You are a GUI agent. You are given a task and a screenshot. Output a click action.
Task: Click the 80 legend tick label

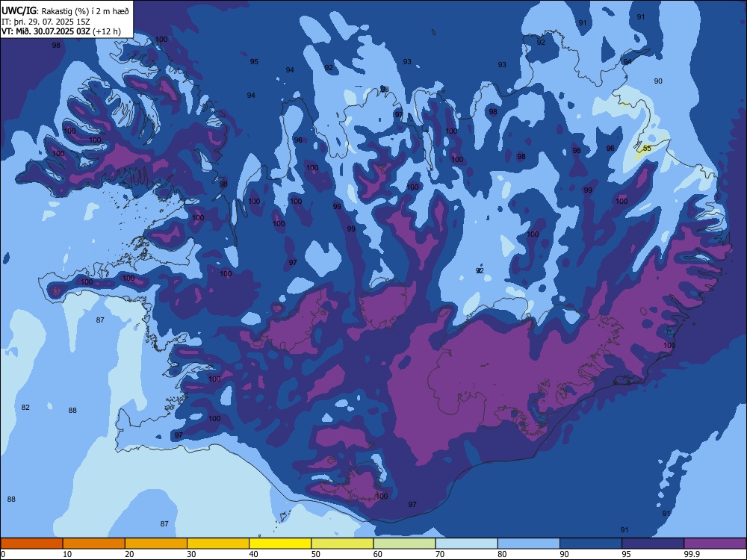(x=502, y=554)
